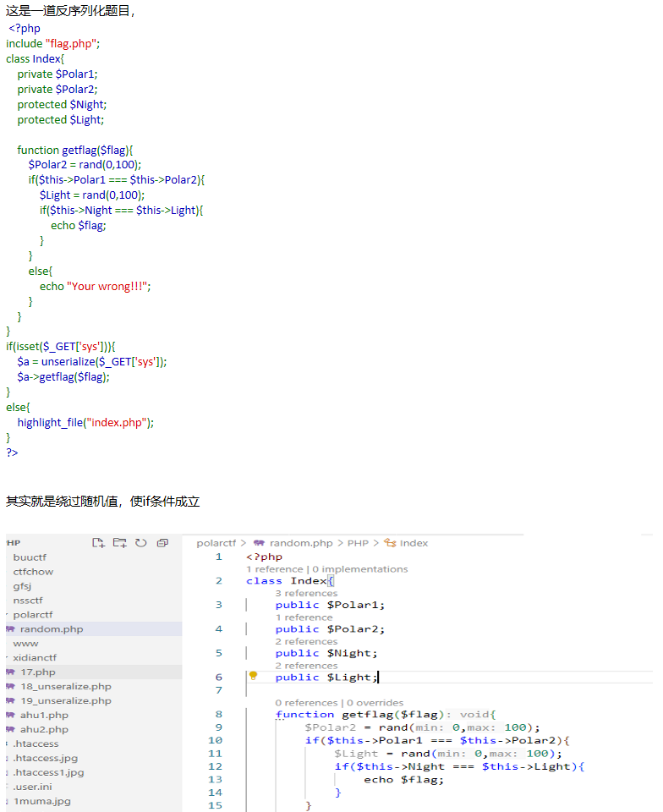Click the New File icon in explorer

pyautogui.click(x=98, y=543)
